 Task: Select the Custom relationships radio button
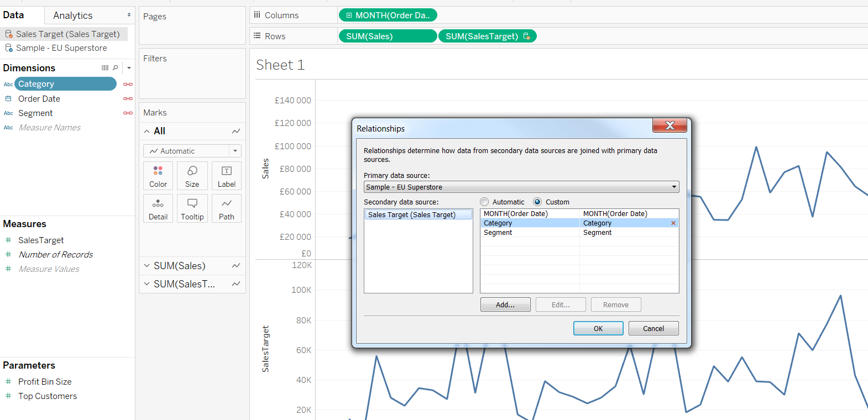point(537,202)
